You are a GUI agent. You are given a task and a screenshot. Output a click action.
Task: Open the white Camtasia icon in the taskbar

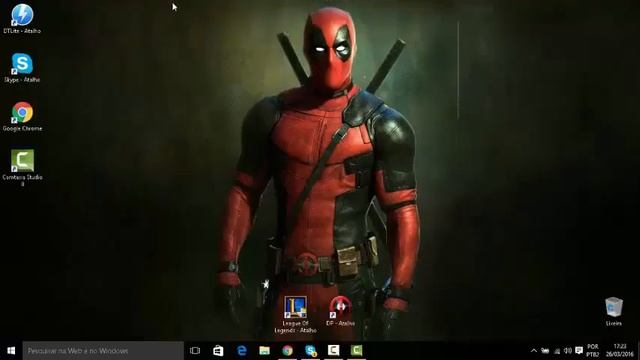point(333,350)
